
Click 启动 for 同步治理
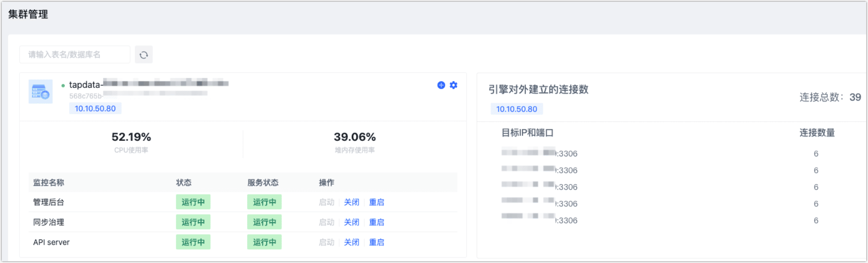pyautogui.click(x=327, y=222)
